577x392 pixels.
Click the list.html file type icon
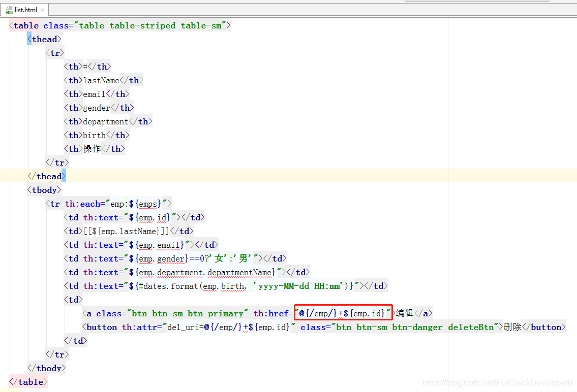[9, 10]
